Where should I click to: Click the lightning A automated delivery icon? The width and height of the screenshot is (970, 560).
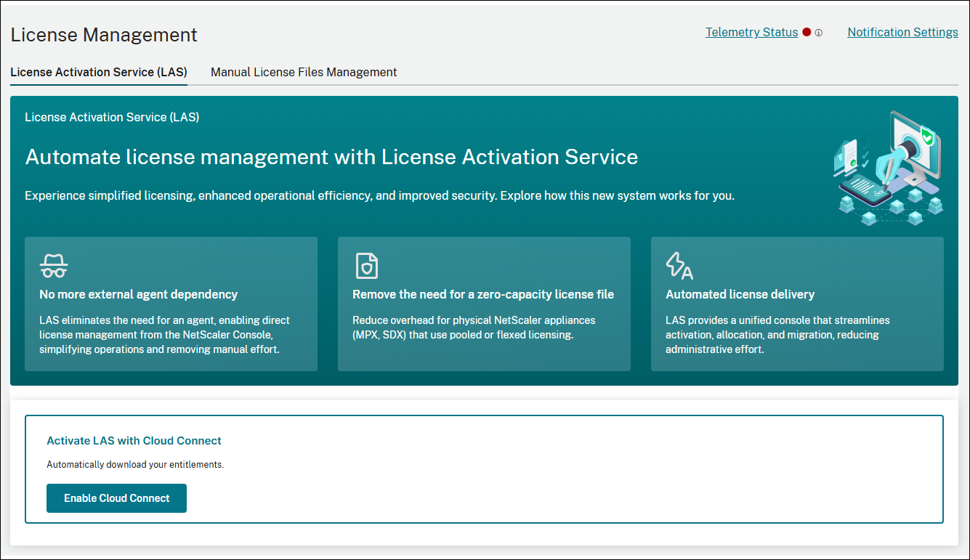point(679,266)
